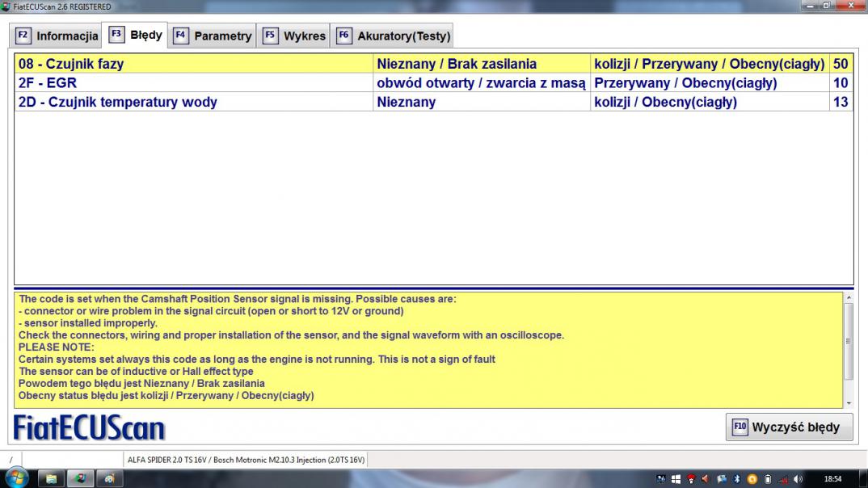Click the F5 key icon on Wykres
Image resolution: width=868 pixels, height=488 pixels.
point(270,36)
